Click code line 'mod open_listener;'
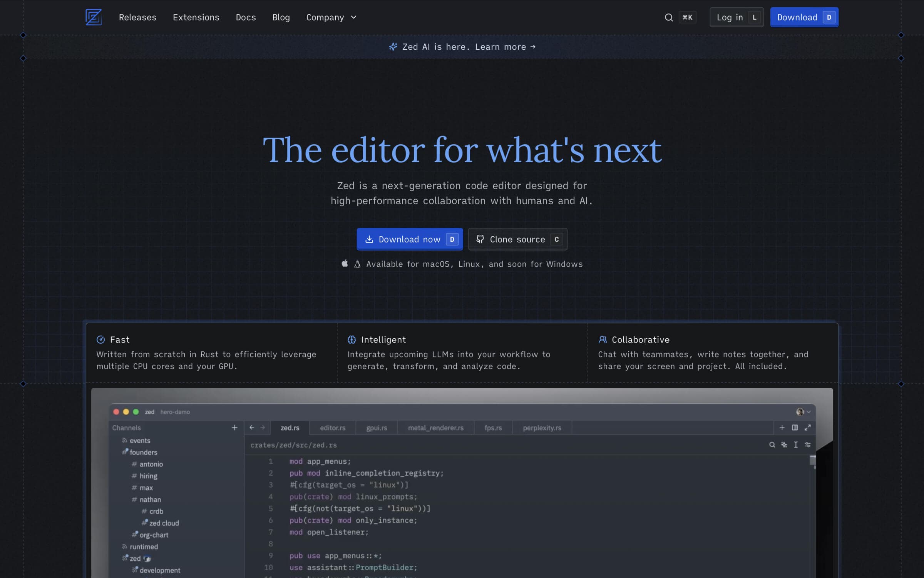Image resolution: width=924 pixels, height=578 pixels. click(329, 532)
